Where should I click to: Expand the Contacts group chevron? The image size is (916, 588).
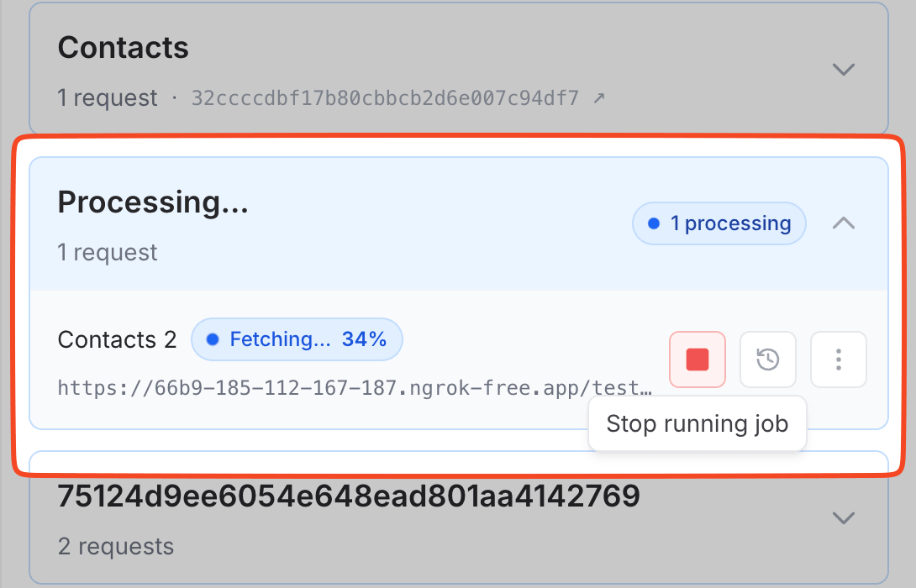[843, 69]
